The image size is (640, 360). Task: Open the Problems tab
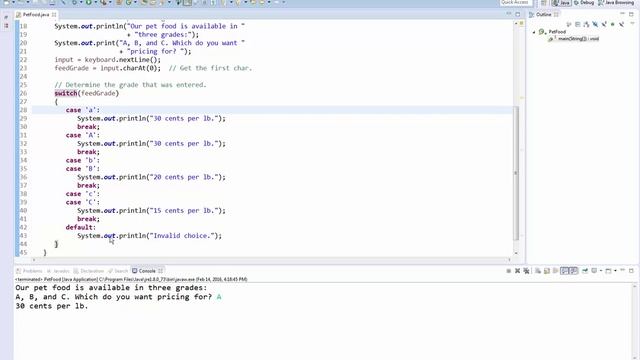click(x=29, y=271)
